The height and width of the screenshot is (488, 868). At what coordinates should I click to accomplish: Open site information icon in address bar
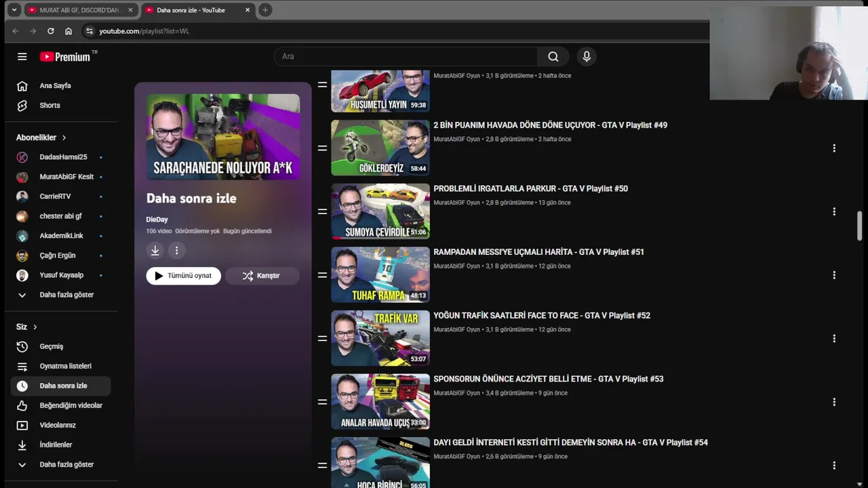[x=89, y=31]
